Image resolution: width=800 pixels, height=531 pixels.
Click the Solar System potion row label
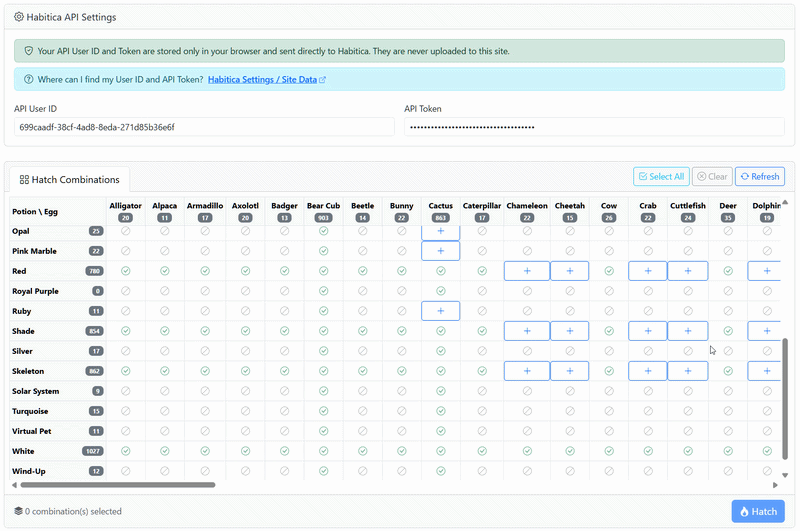36,391
